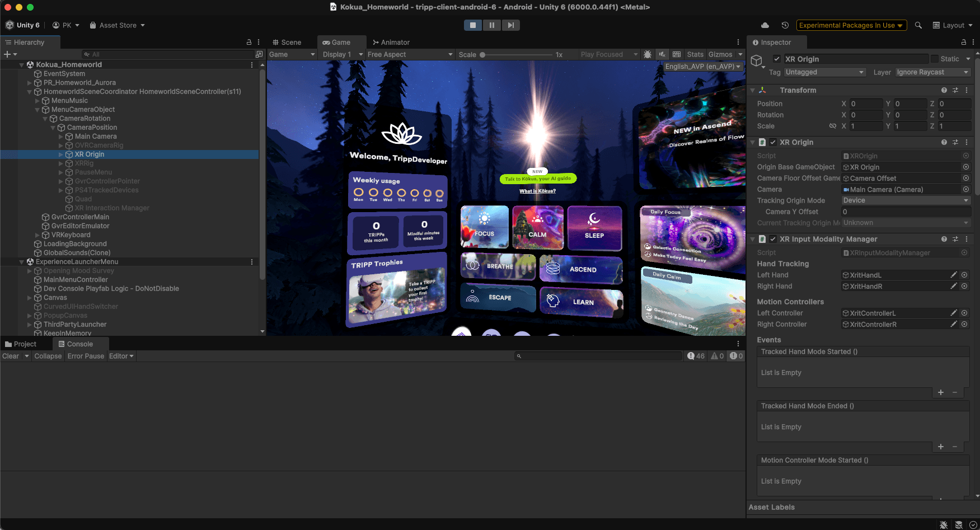Expand Main Camera in the Hierarchy
The image size is (980, 530).
coord(60,136)
